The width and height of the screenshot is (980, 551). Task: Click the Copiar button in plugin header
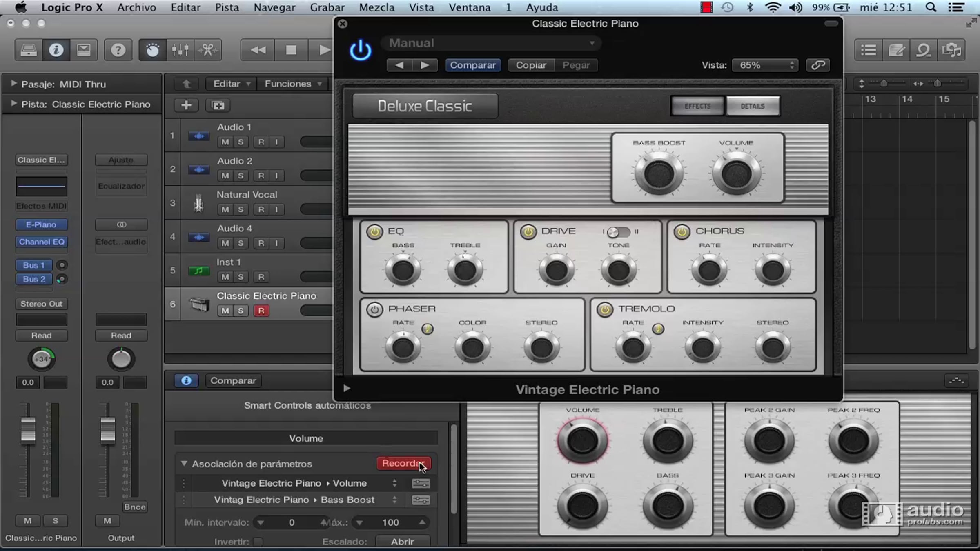531,65
